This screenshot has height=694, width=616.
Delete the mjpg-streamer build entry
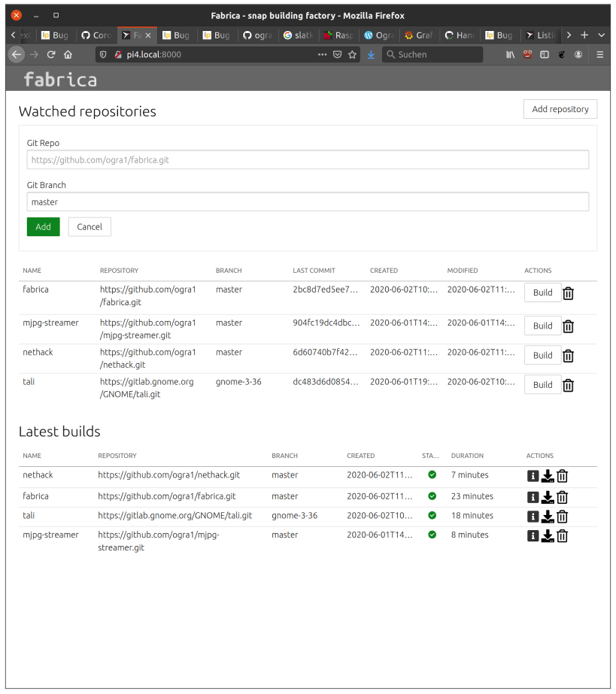[562, 536]
